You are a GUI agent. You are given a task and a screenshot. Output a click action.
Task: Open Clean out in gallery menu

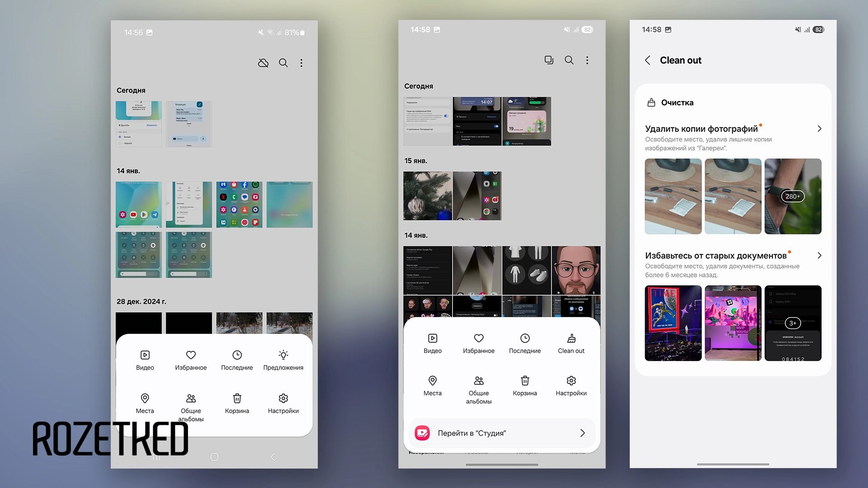(571, 343)
